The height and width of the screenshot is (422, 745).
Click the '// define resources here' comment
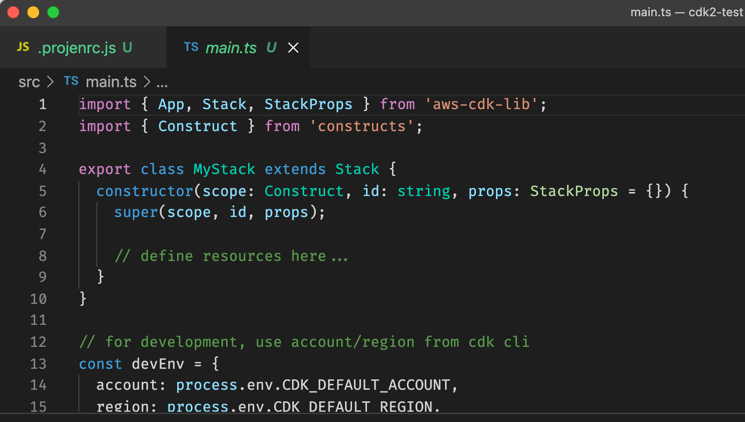tap(231, 257)
